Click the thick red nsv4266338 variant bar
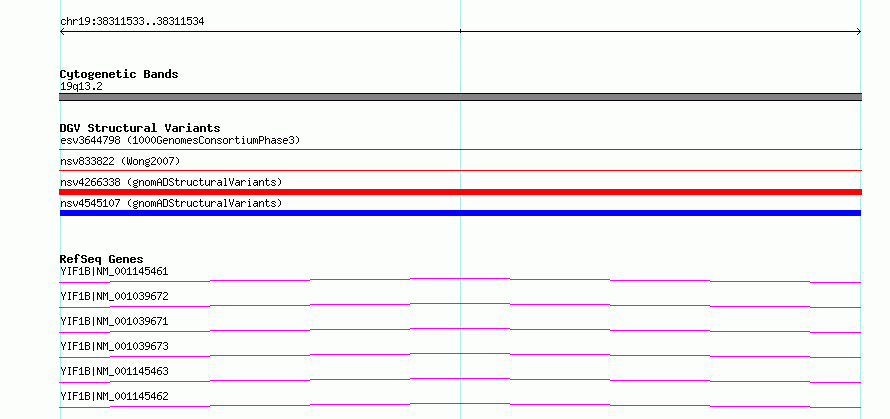The width and height of the screenshot is (890, 419). pyautogui.click(x=460, y=192)
